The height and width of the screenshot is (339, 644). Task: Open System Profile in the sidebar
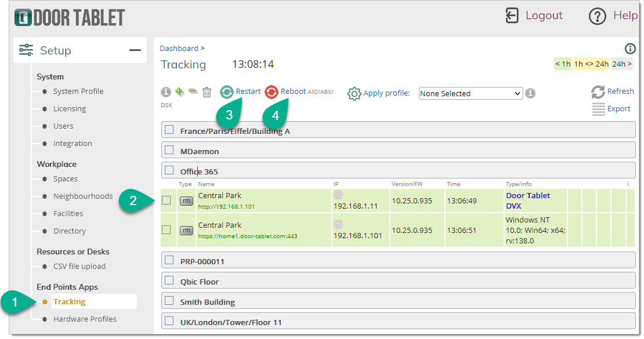78,92
